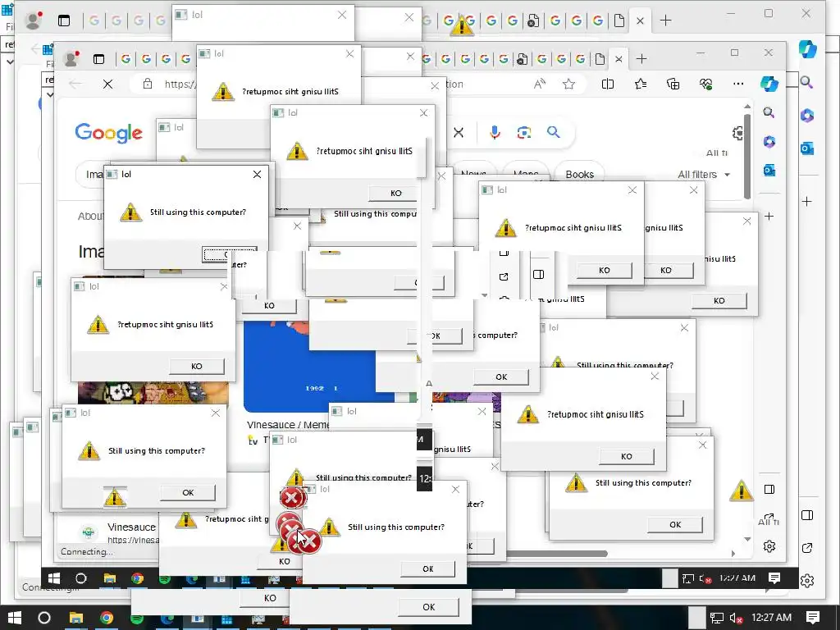Screen dimensions: 840x630
Task: Open Spotify on the inner taskbar
Action: (164, 578)
